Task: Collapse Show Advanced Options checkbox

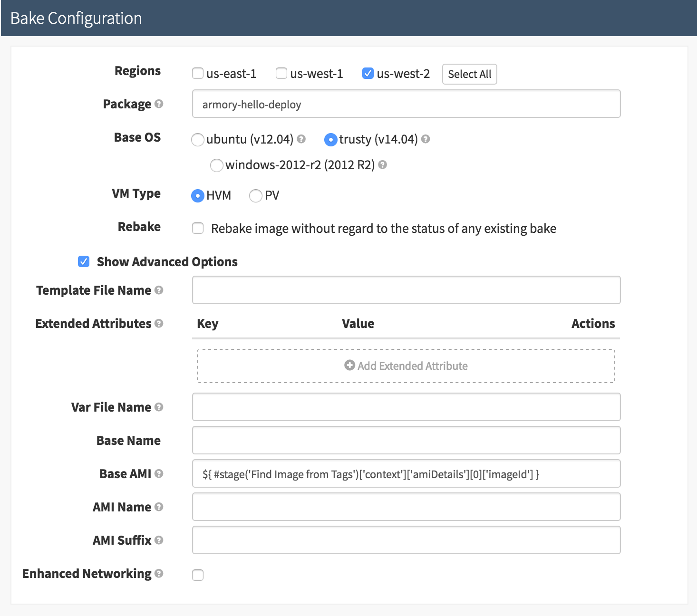Action: (x=84, y=261)
